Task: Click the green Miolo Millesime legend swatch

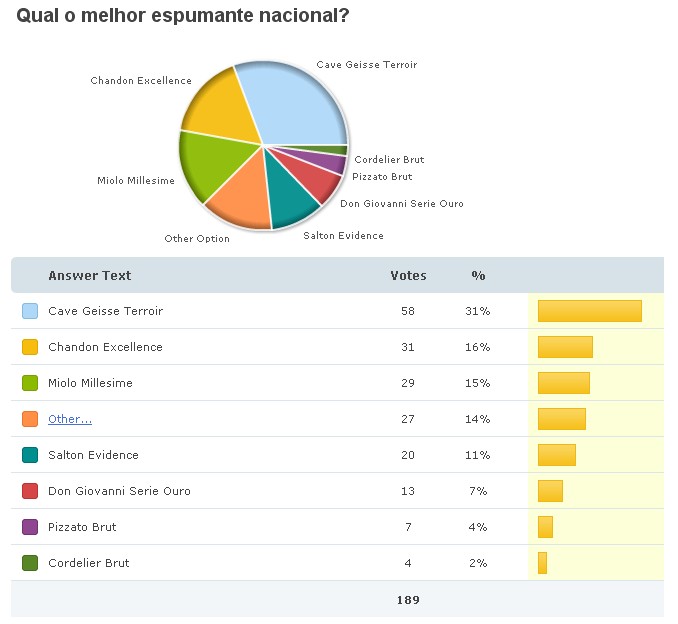Action: tap(30, 383)
